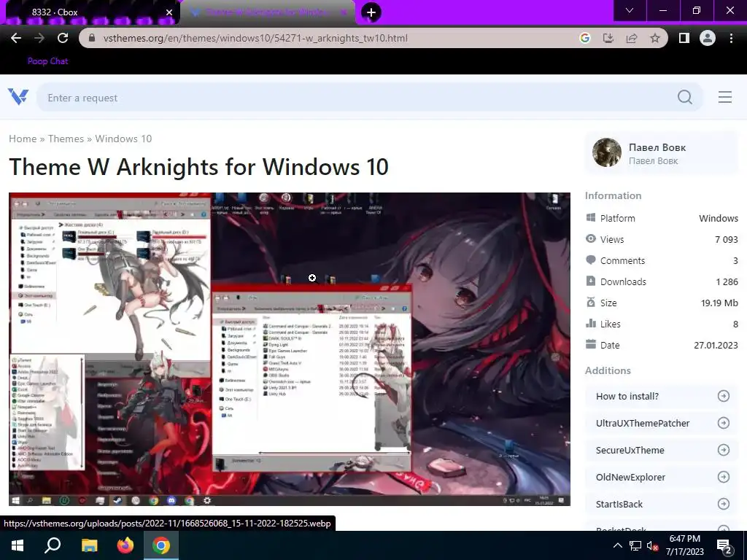Click the VSThemes logo
747x560 pixels.
click(x=18, y=97)
